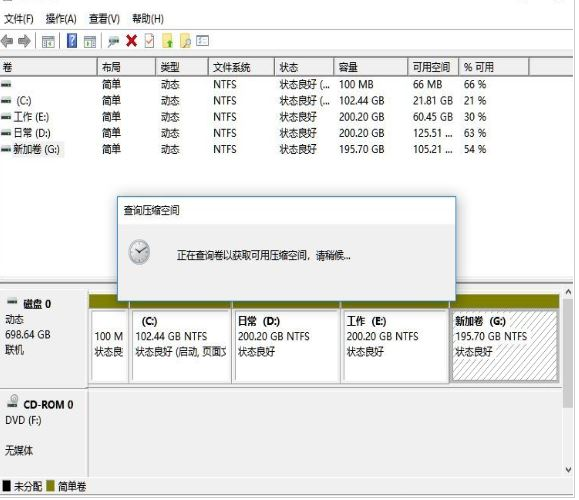This screenshot has height=500, width=579.
Task: Click the Back arrow toolbar icon
Action: tap(7, 41)
